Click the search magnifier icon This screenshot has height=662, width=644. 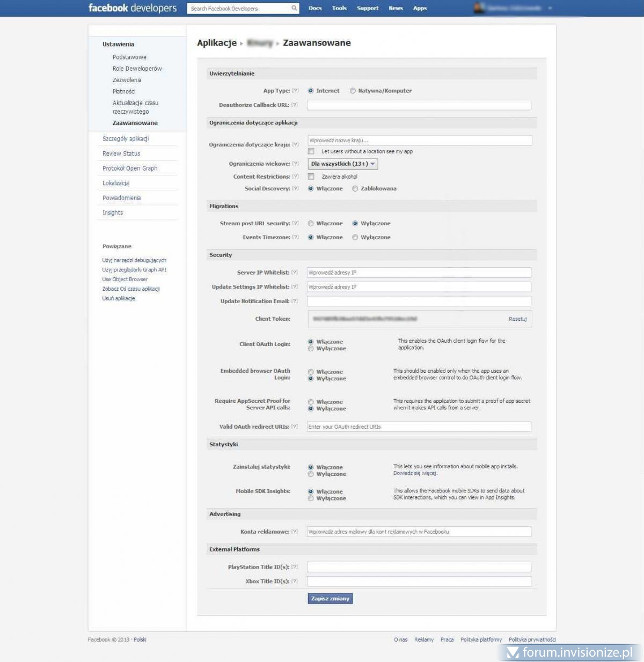click(x=294, y=8)
